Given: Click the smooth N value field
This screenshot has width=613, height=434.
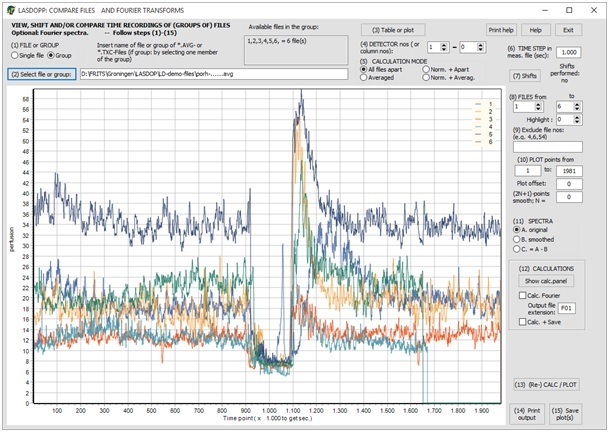Looking at the screenshot, I should pyautogui.click(x=569, y=197).
